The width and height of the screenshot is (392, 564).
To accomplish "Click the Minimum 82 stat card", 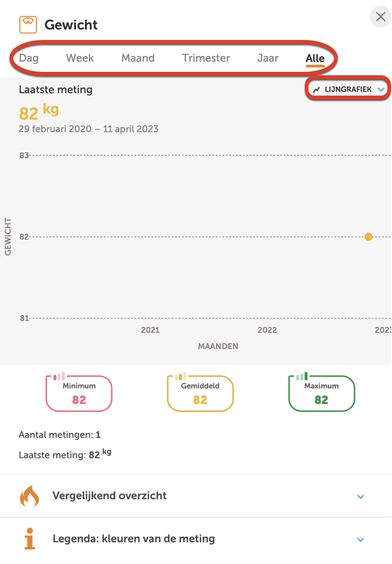I will coord(79,394).
